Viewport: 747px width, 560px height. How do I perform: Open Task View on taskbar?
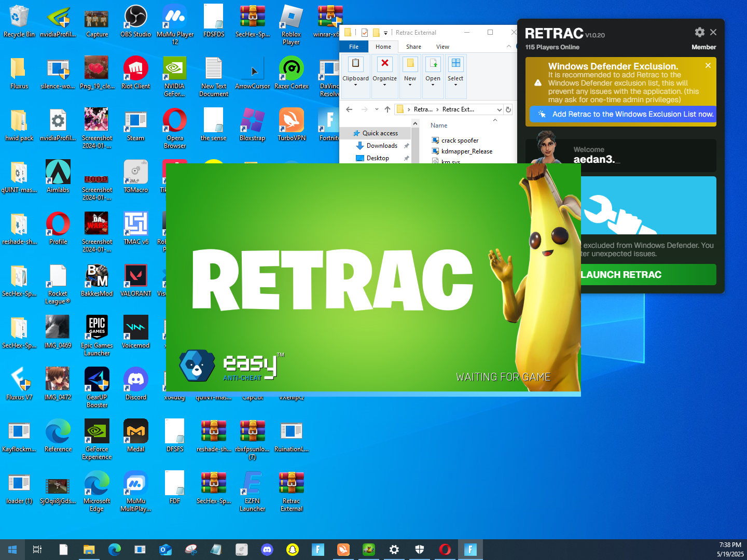coord(37,550)
